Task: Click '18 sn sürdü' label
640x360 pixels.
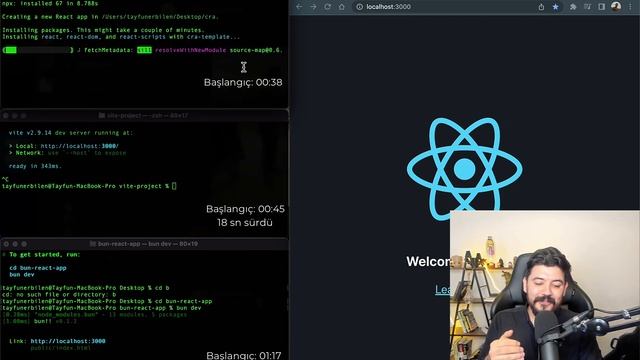Action: point(244,222)
